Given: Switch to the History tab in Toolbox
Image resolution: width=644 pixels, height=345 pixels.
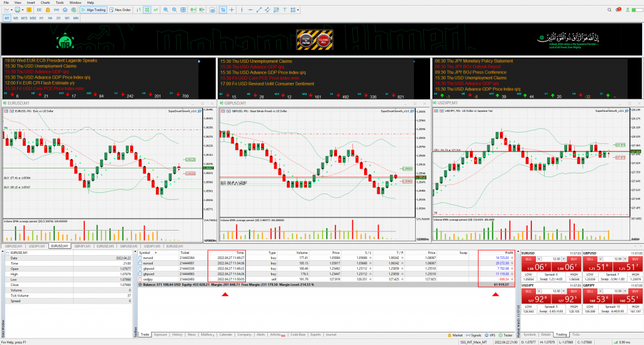Looking at the screenshot, I should click(177, 335).
